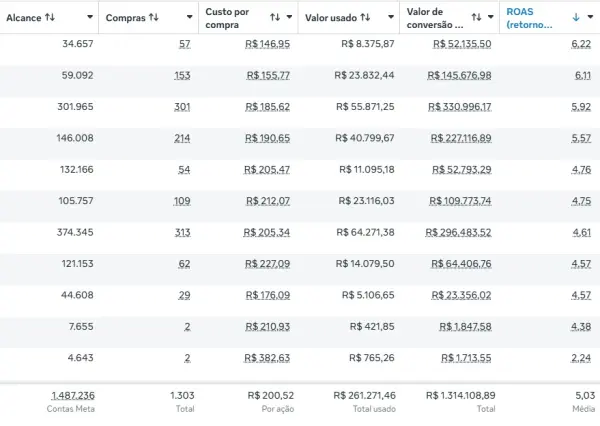
Task: Select amount spent R$ 8.375,87
Action: coord(368,44)
